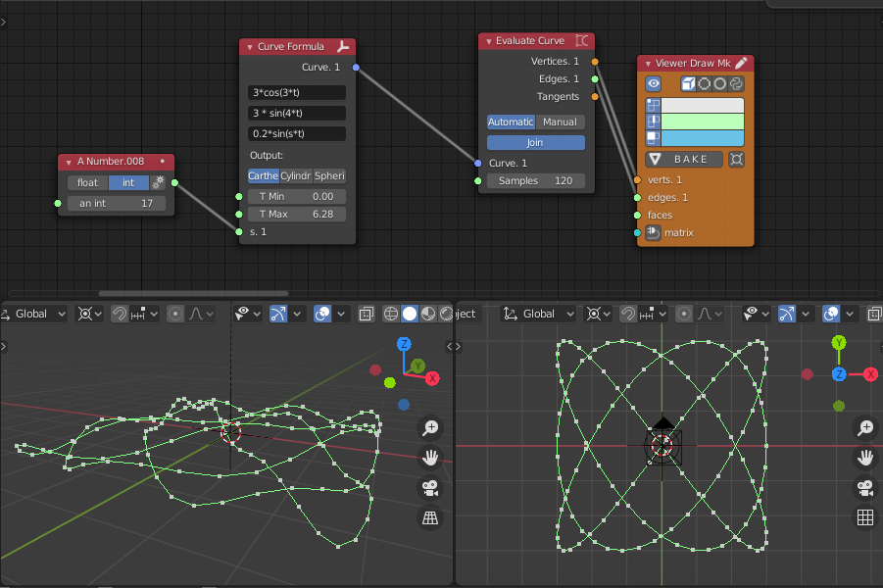Enable Manual mode on Evaluate Curve node
This screenshot has height=588, width=883.
point(562,122)
